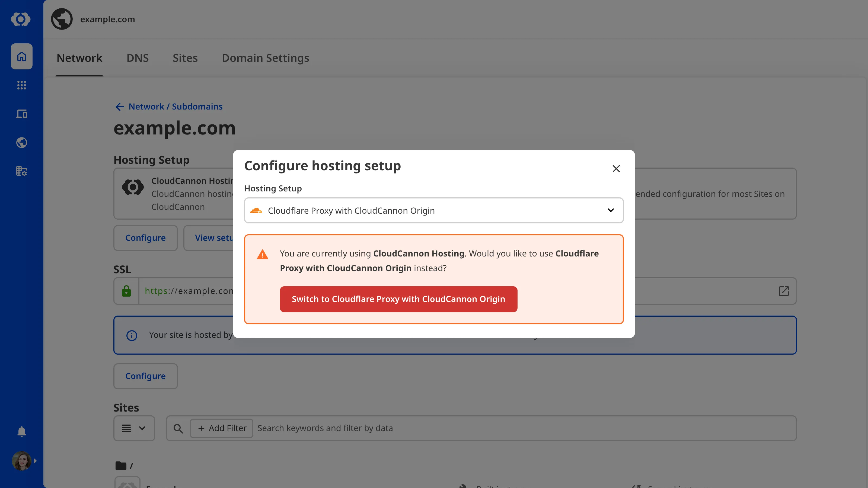The height and width of the screenshot is (488, 868).
Task: Open the Domain Settings tab
Action: (265, 58)
